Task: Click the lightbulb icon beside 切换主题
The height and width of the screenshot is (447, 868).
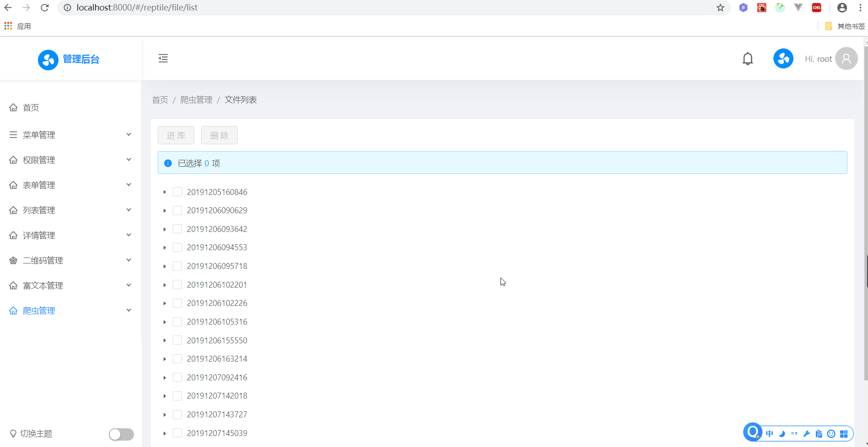Action: pos(13,434)
